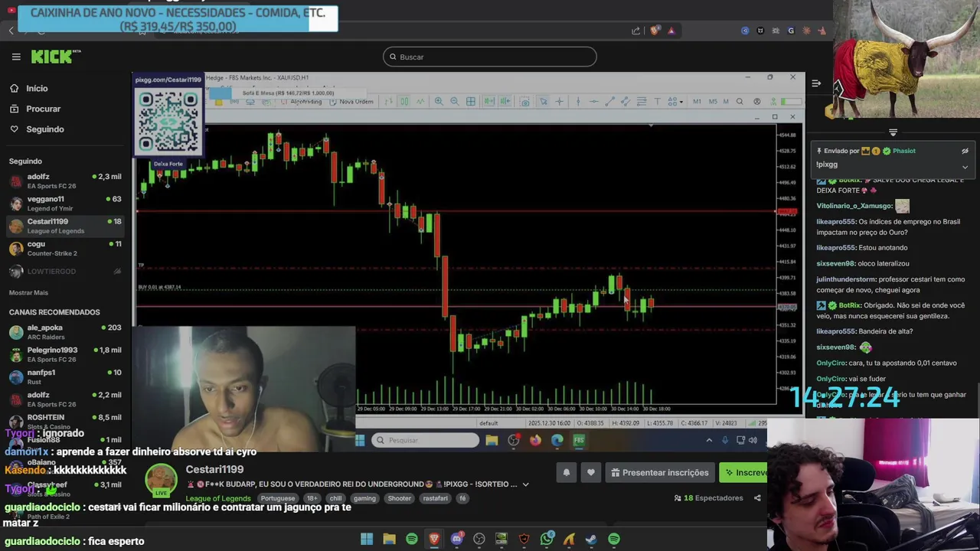The width and height of the screenshot is (980, 551).
Task: Select line chart type in MetaTrader
Action: pyautogui.click(x=420, y=101)
